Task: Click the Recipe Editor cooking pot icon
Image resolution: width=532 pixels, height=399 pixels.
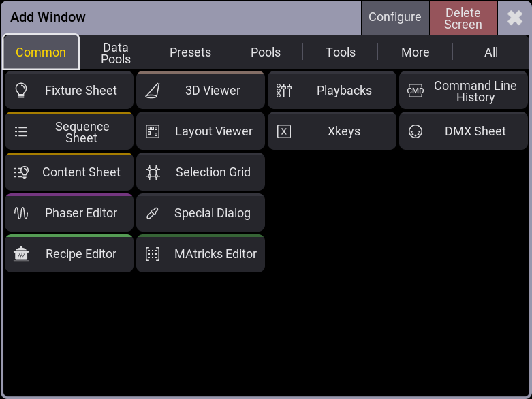Action: (21, 254)
